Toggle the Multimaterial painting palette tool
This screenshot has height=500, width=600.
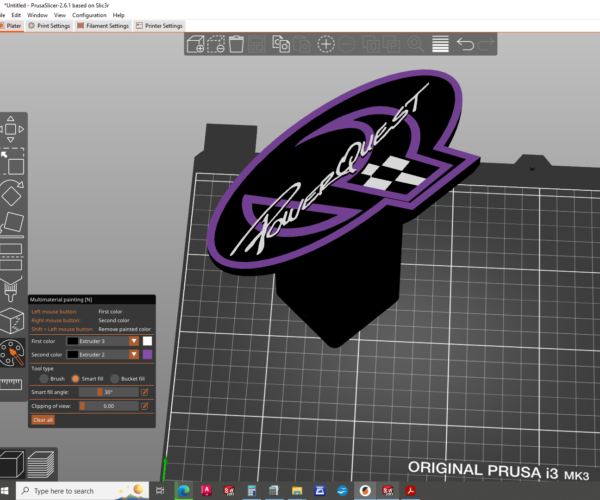[11, 353]
